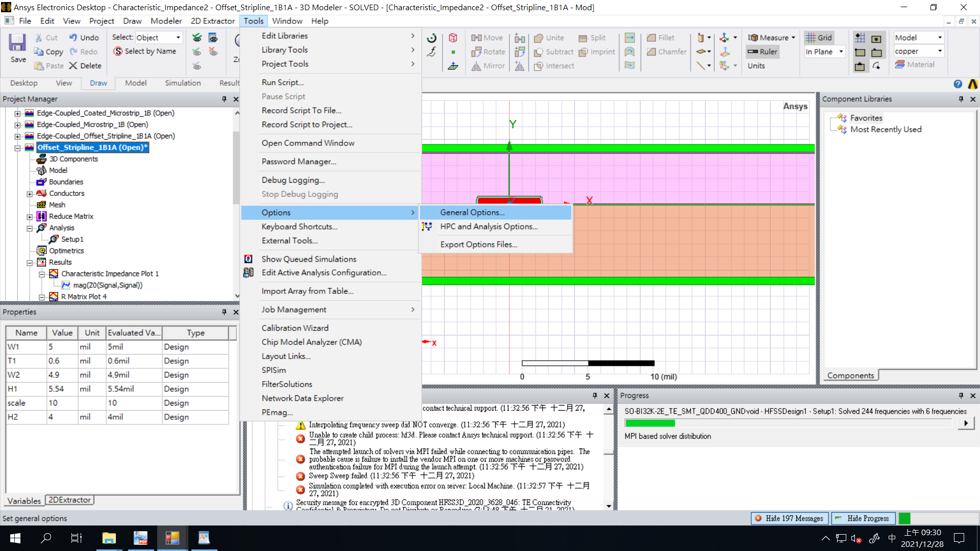Switch to the Simulation ribbon tab
The image size is (980, 551).
[x=183, y=83]
